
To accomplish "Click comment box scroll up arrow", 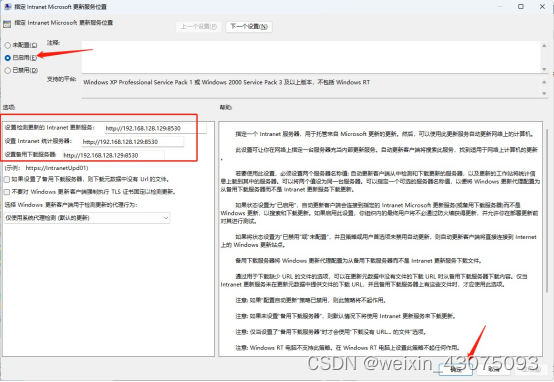I will click(x=544, y=45).
